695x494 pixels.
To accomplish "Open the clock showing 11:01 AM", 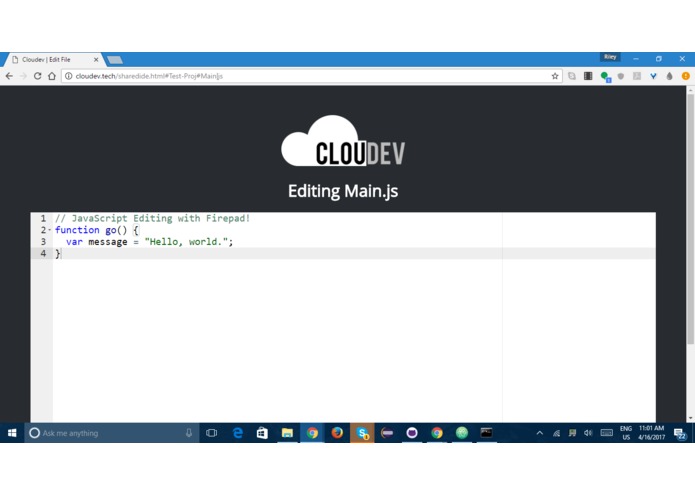I will pyautogui.click(x=652, y=433).
